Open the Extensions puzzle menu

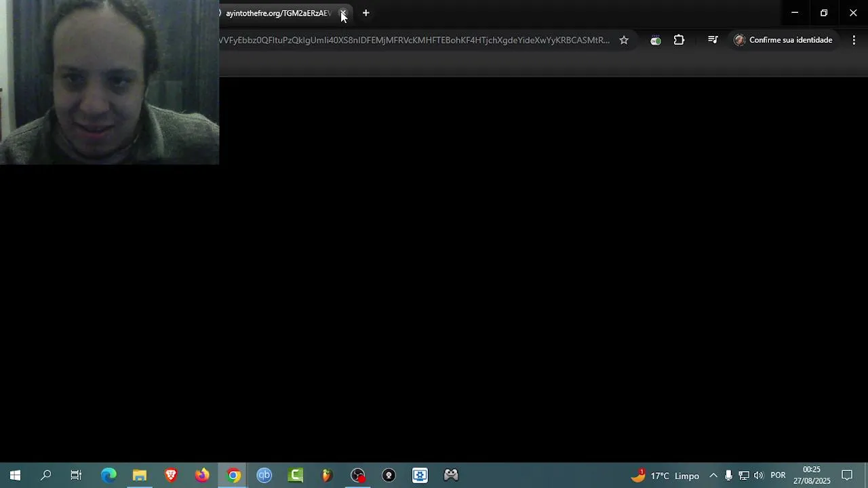[x=679, y=40]
